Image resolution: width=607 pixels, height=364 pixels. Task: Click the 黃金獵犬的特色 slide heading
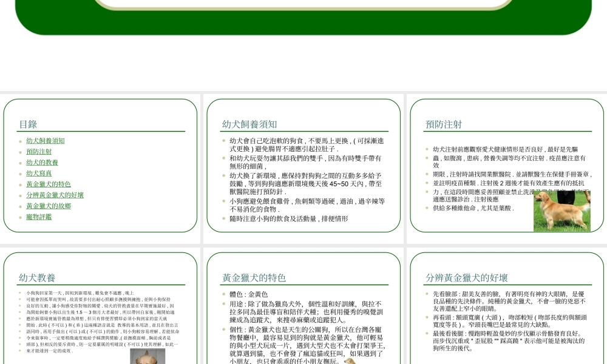[x=254, y=278]
